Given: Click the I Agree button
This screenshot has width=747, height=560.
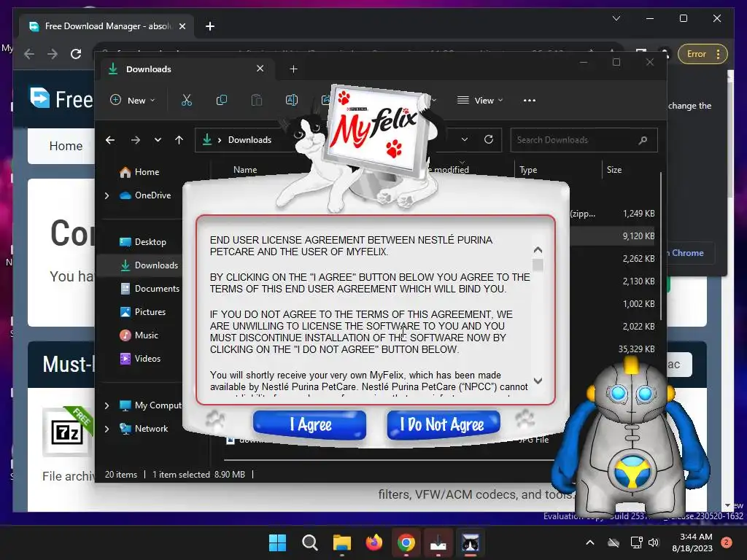Looking at the screenshot, I should [309, 424].
